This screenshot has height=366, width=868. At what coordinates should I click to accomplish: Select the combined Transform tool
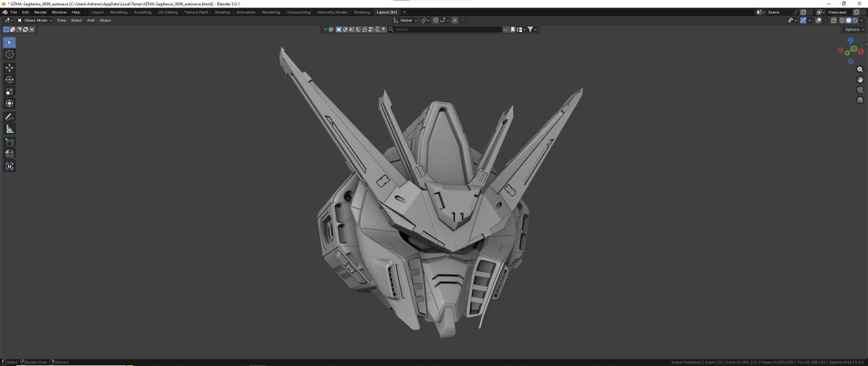9,103
